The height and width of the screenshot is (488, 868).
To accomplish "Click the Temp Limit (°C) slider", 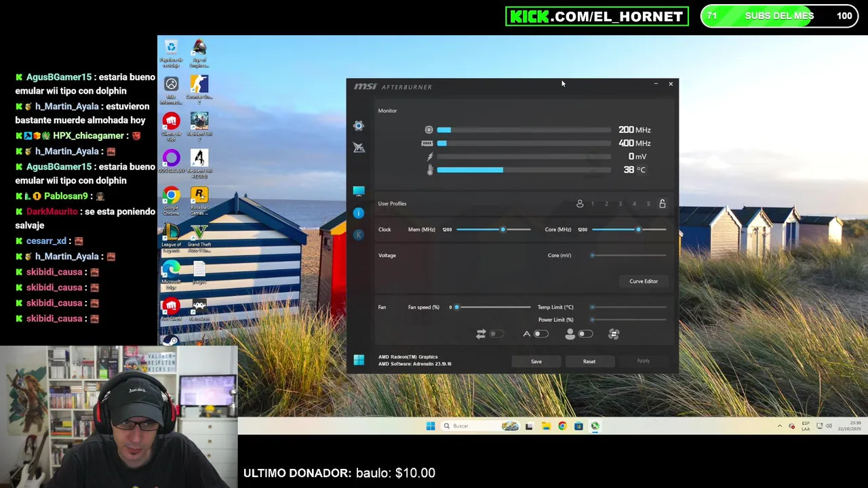I will pyautogui.click(x=629, y=307).
